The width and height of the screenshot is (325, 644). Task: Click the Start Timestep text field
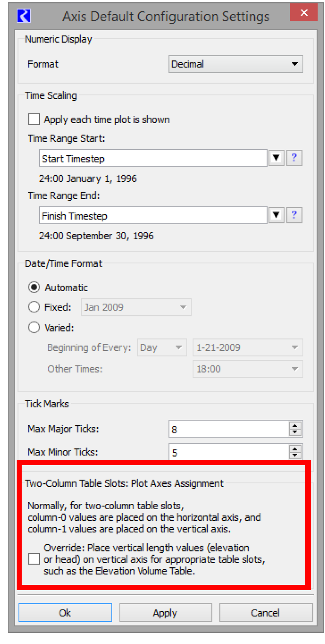153,158
